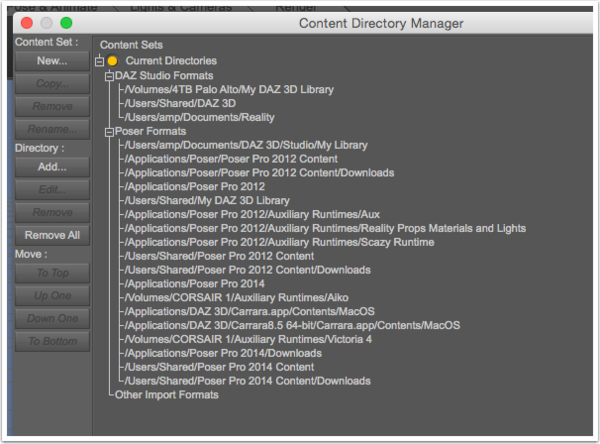Click the Add... directory button
Viewport: 600px width, 444px height.
(x=52, y=167)
